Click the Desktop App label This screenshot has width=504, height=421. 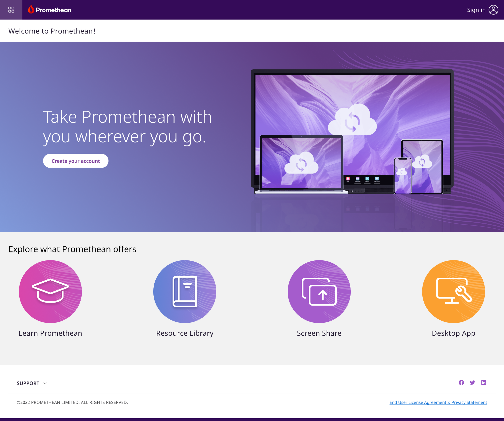pyautogui.click(x=454, y=334)
